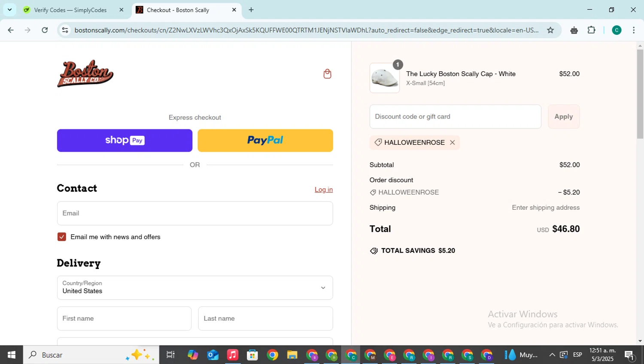This screenshot has height=364, width=644.
Task: Open the weather widget on taskbar
Action: [521, 355]
